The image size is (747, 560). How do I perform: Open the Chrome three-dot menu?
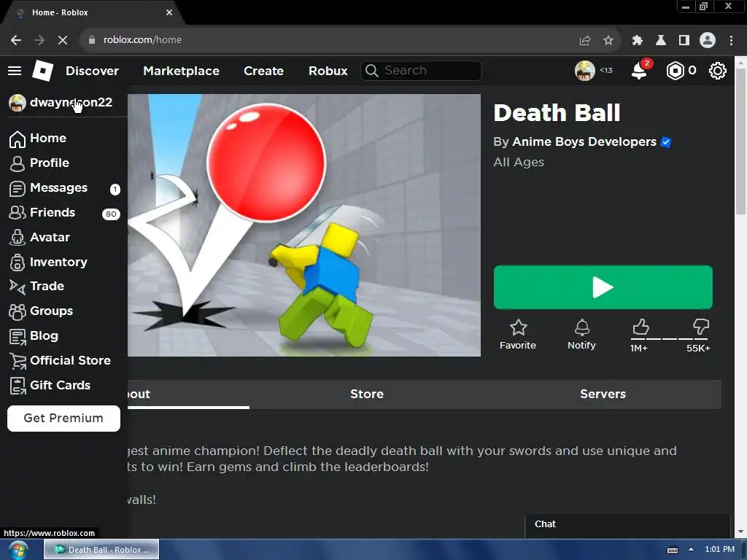[x=731, y=41]
